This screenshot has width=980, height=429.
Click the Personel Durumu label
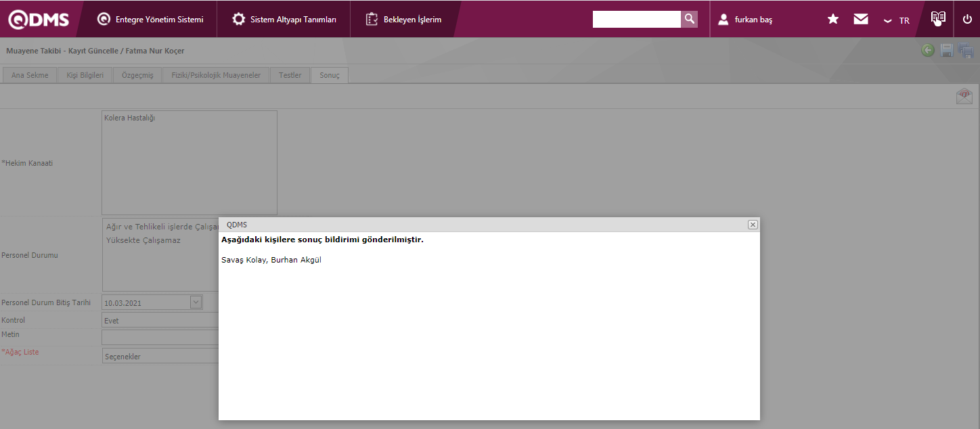30,256
